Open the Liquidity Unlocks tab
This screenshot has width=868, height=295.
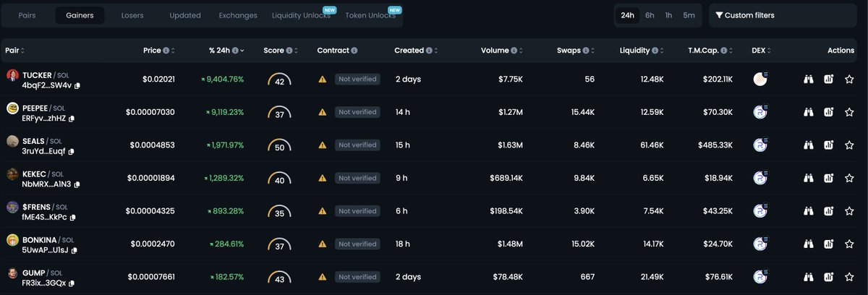[x=302, y=15]
